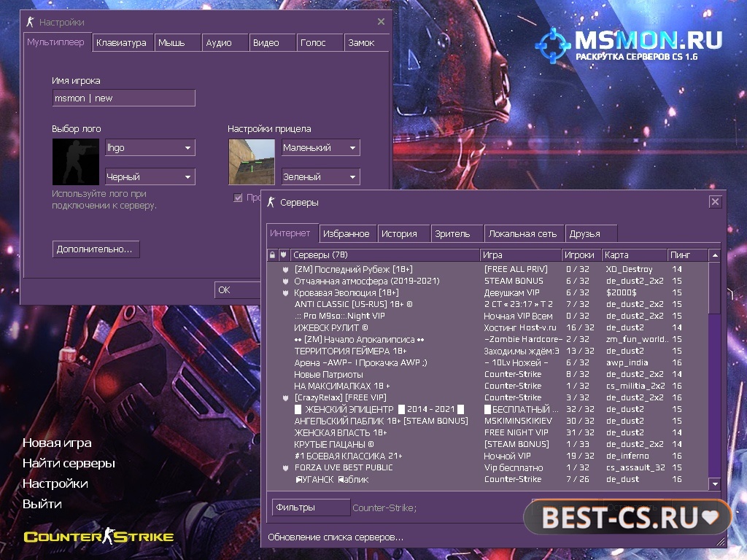
Task: Click the Фильтры button
Action: pyautogui.click(x=311, y=507)
